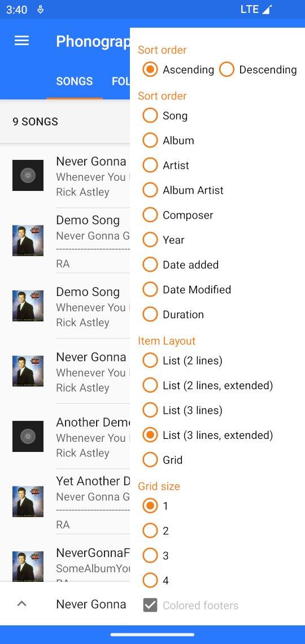Open the hamburger navigation menu
Viewport: 305px width, 644px height.
[22, 40]
